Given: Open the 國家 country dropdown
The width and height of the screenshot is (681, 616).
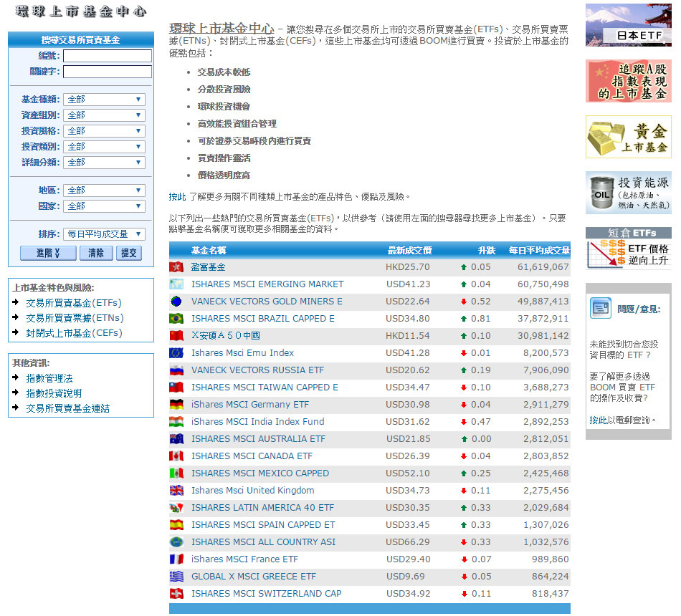Looking at the screenshot, I should click(x=104, y=206).
